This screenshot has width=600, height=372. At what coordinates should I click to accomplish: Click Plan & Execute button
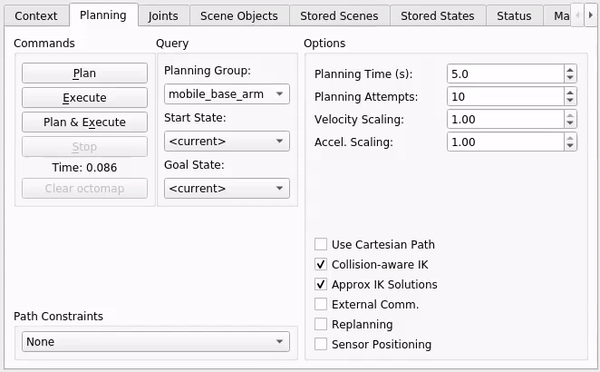click(85, 122)
